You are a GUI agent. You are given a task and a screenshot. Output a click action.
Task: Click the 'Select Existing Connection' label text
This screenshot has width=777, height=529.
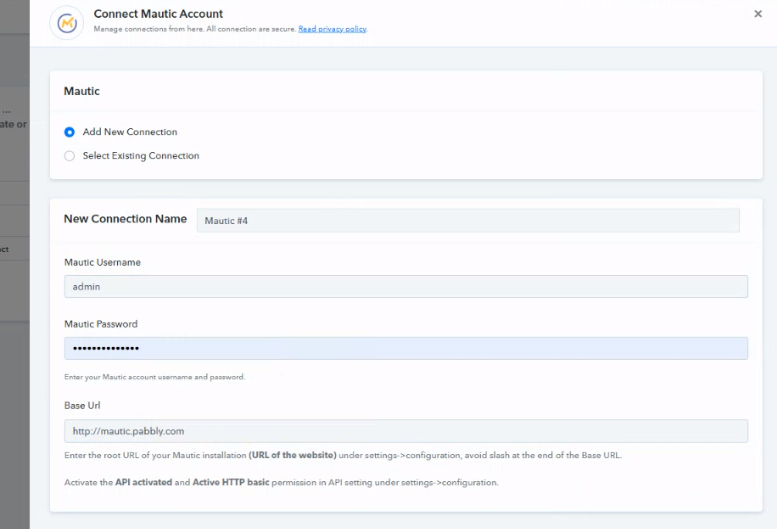point(141,156)
